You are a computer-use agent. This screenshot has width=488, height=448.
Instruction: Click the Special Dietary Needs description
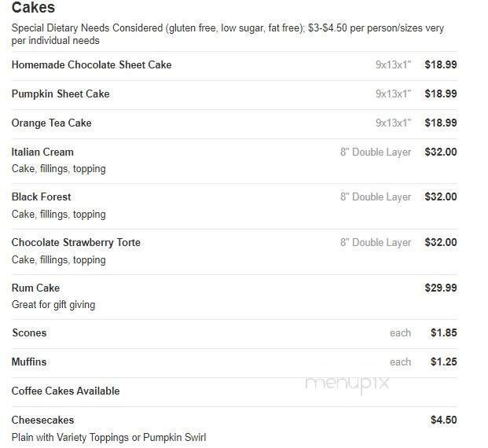(x=228, y=35)
